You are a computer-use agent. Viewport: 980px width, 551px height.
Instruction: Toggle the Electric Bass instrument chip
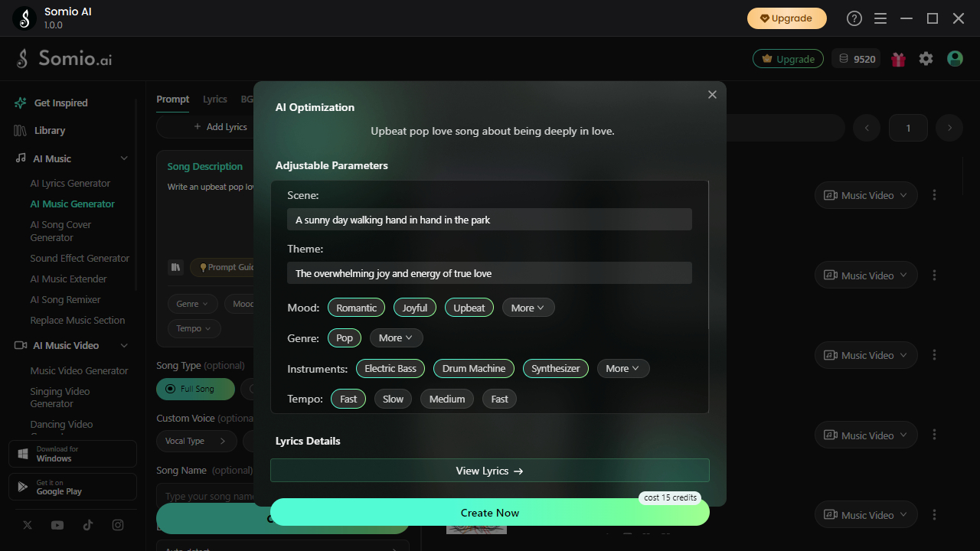[x=390, y=368]
